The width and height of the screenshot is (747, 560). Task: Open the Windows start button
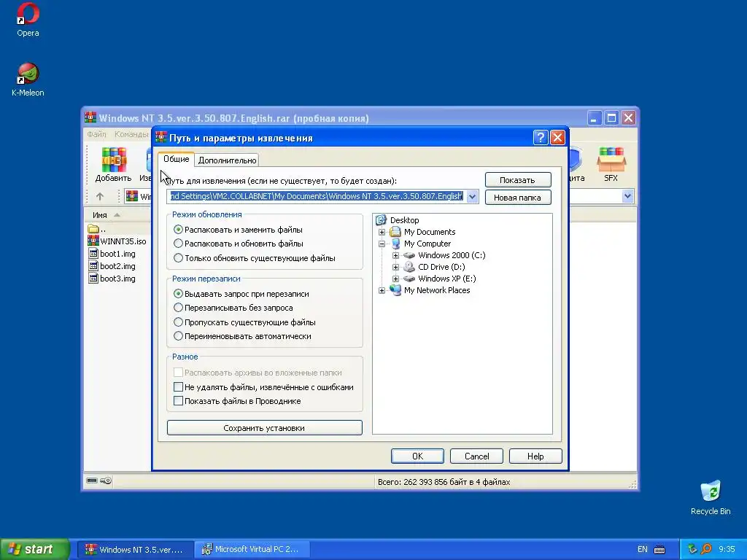point(35,549)
